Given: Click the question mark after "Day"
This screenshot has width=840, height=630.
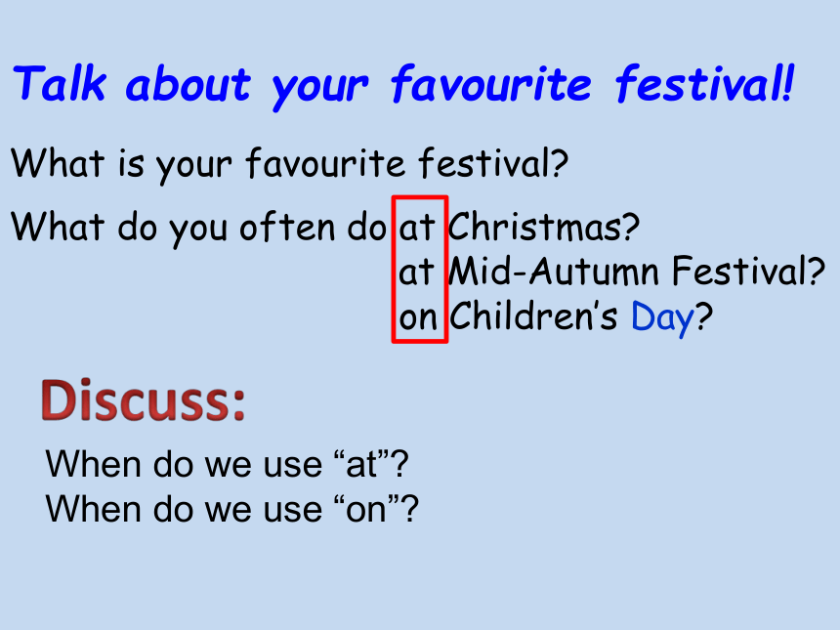Looking at the screenshot, I should 704,316.
